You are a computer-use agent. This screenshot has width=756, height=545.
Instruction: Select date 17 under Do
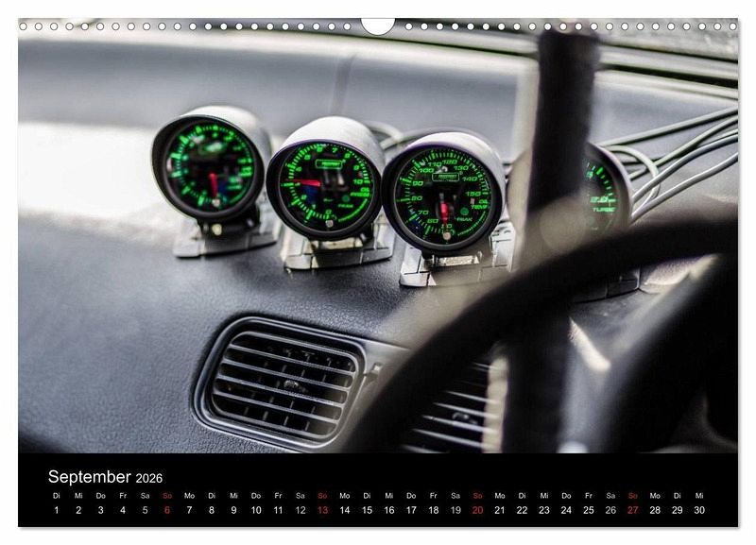tap(411, 510)
